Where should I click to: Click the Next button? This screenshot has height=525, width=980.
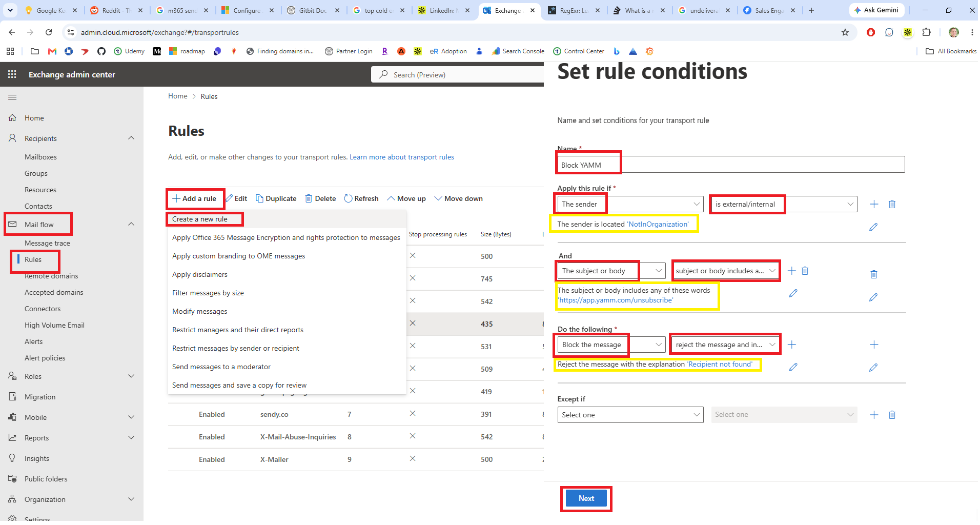(x=586, y=498)
